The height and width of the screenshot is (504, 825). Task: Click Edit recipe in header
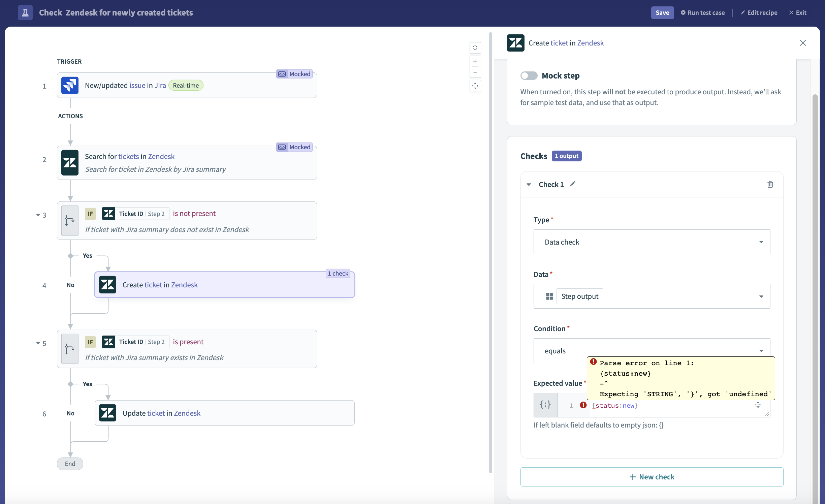759,12
